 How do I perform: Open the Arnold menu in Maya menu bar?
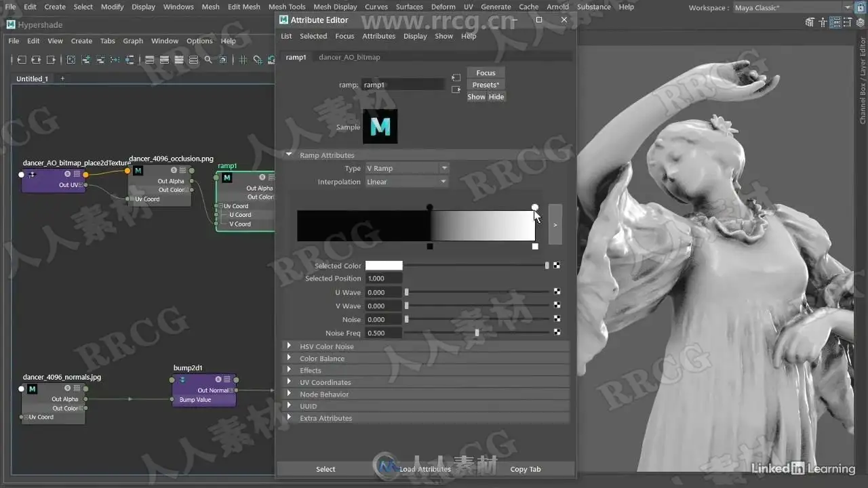click(558, 7)
